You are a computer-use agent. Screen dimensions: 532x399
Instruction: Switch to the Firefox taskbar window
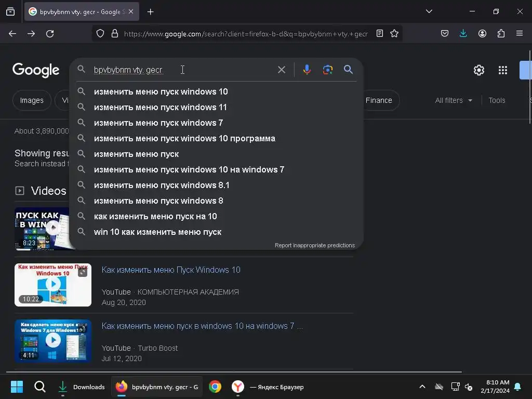click(157, 387)
